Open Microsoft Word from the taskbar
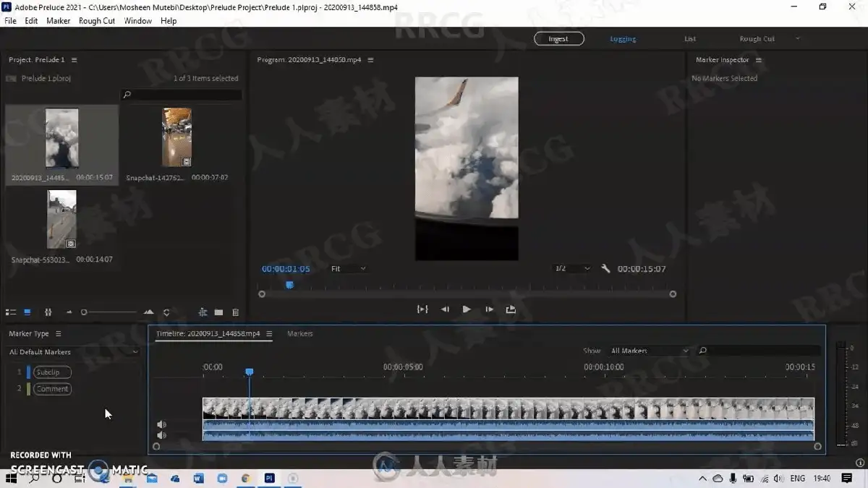Screen dimensions: 868x488 (199, 479)
